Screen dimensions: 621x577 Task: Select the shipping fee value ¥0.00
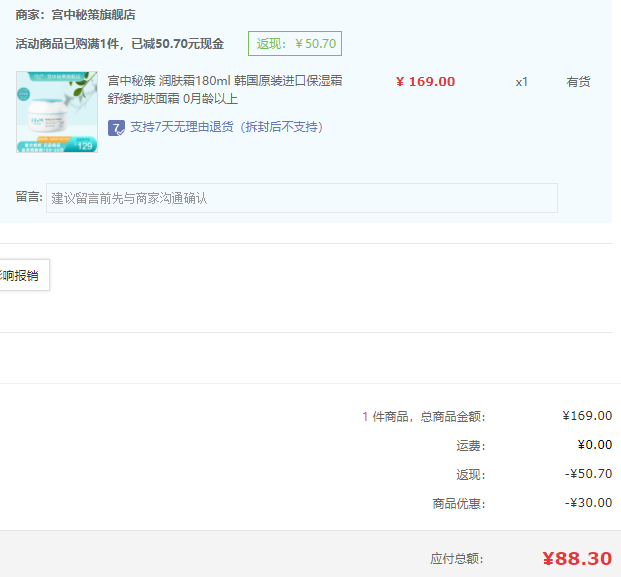pyautogui.click(x=594, y=445)
